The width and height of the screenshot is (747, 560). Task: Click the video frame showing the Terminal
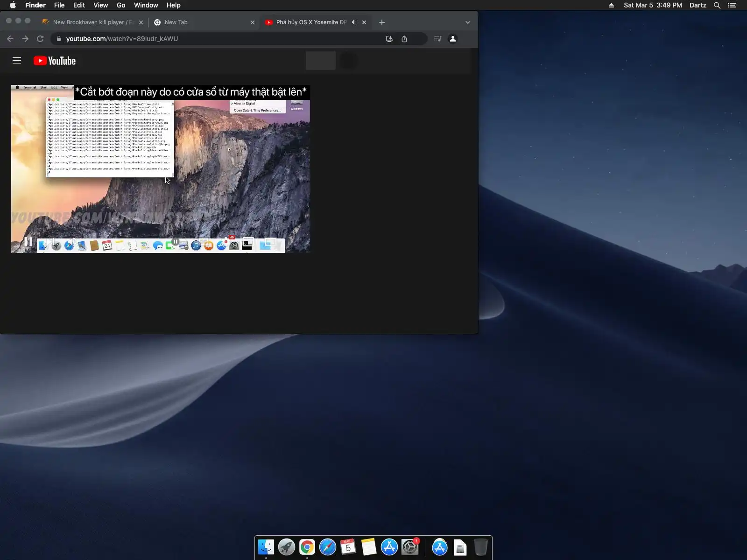[161, 169]
